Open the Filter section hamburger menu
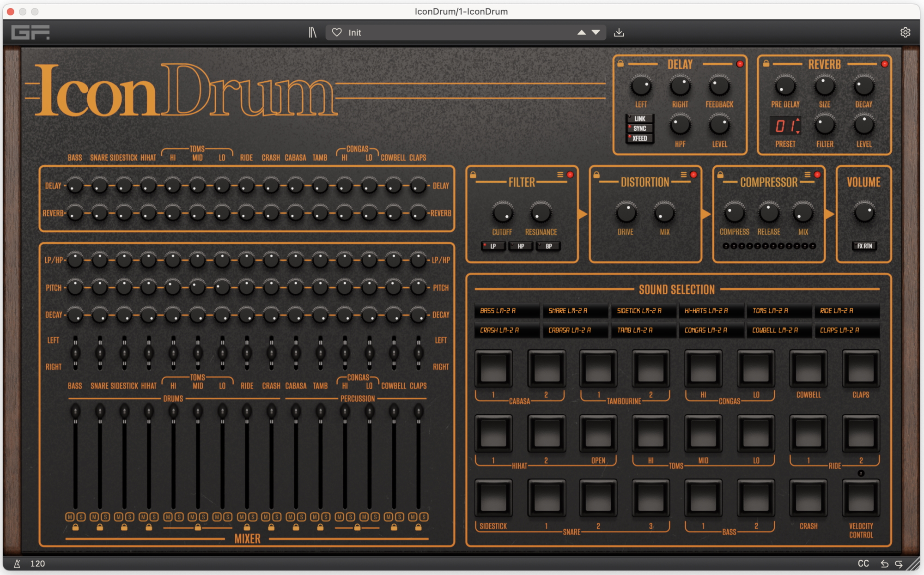 (560, 175)
